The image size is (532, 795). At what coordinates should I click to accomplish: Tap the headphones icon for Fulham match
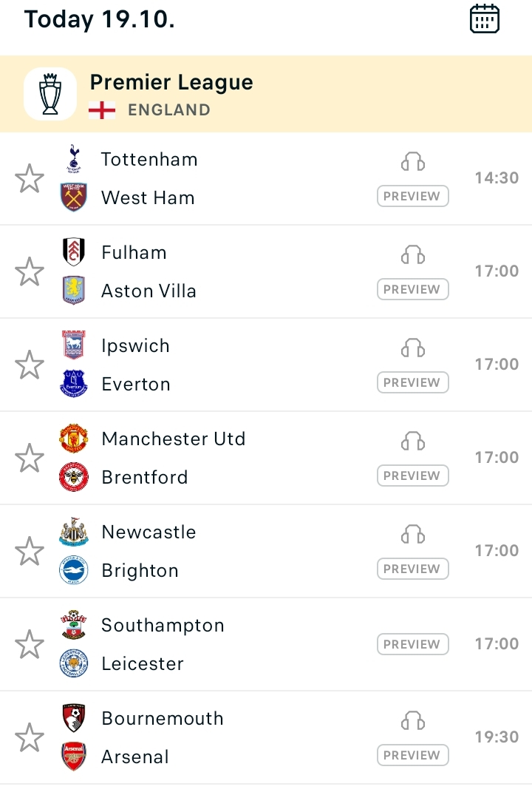413,255
